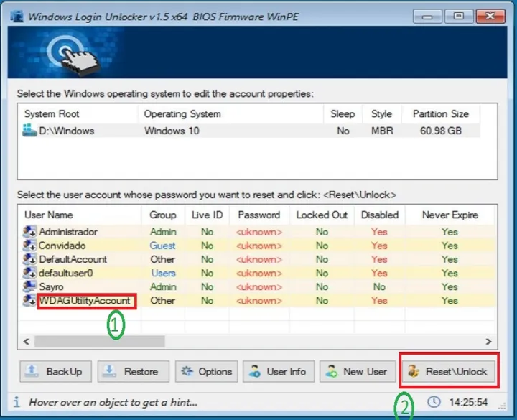The width and height of the screenshot is (517, 420).
Task: Click the clock icon in status bar
Action: [434, 402]
